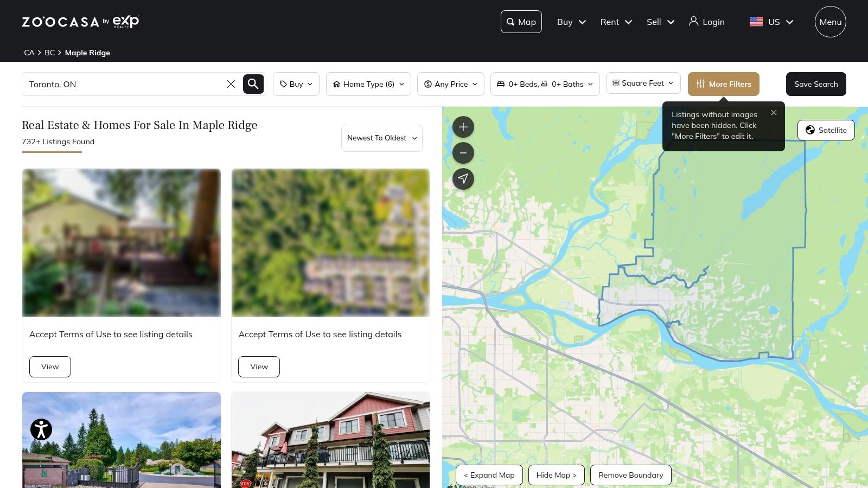
Task: Click View on the second listing card
Action: [259, 367]
